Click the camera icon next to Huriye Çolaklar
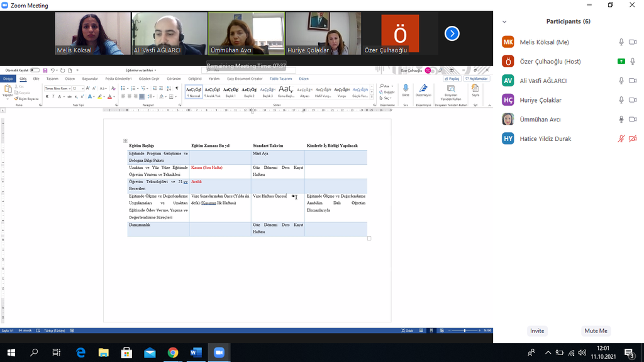 tap(632, 100)
